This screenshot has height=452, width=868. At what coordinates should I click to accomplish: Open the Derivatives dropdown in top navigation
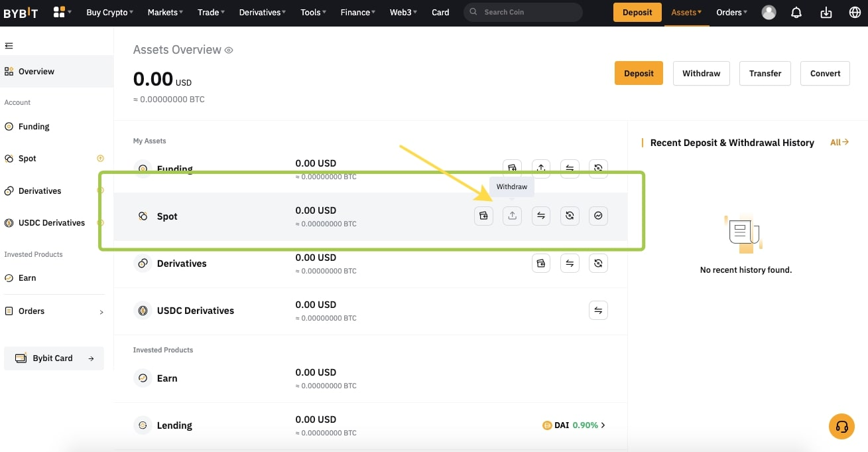(x=263, y=13)
